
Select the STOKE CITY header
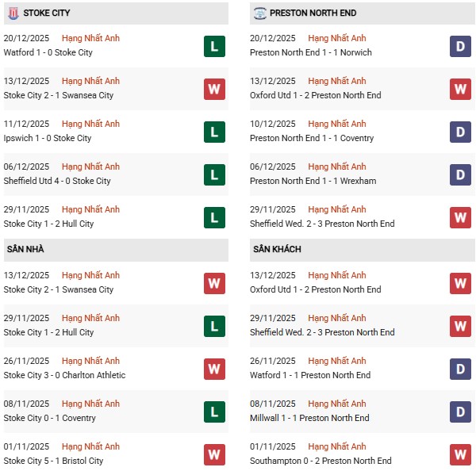pyautogui.click(x=45, y=13)
